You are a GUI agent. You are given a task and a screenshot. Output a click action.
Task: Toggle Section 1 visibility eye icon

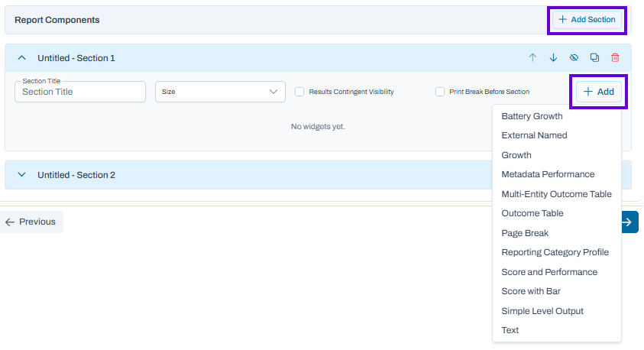click(x=574, y=57)
